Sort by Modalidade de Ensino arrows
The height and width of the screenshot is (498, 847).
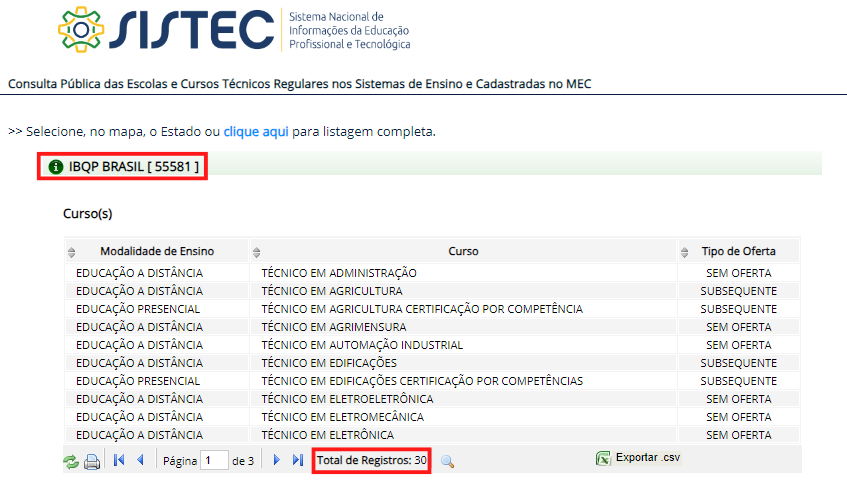point(71,252)
